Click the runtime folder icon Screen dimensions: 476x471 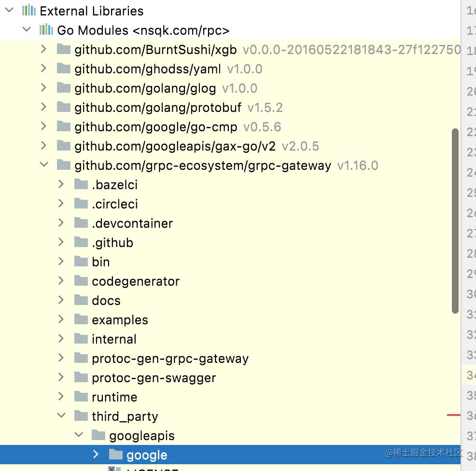[81, 396]
